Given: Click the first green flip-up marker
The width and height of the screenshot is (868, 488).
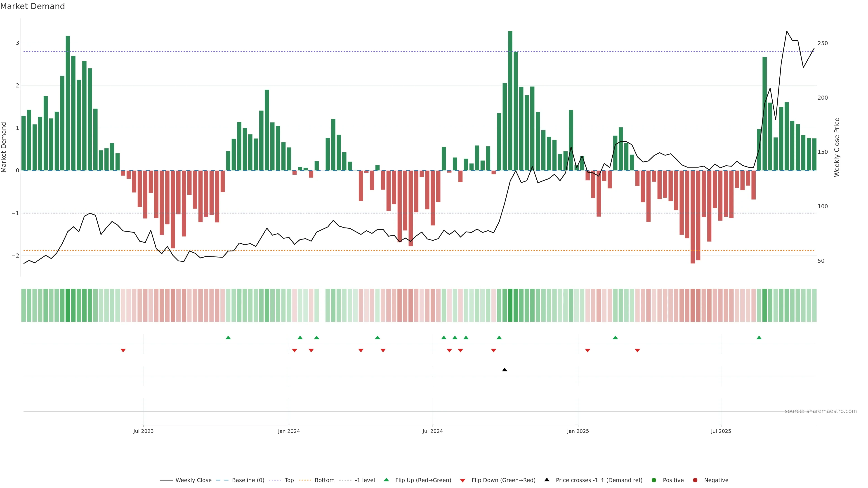Looking at the screenshot, I should (228, 338).
